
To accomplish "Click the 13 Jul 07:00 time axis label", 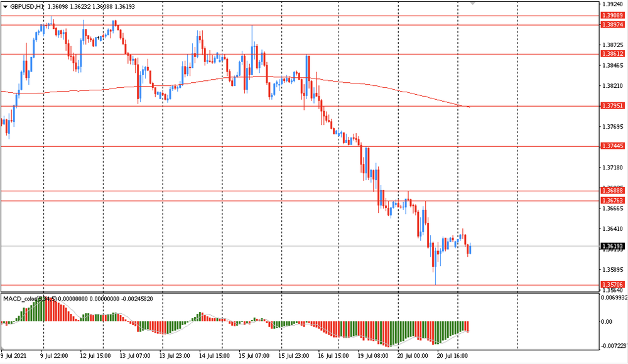I will click(135, 356).
